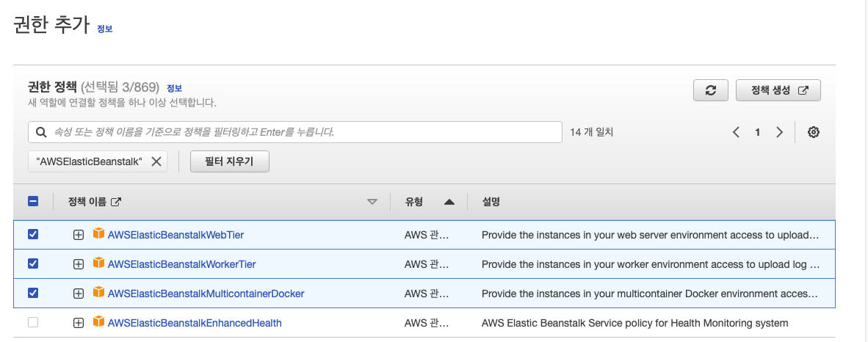Open table preferences gear icon

(813, 132)
